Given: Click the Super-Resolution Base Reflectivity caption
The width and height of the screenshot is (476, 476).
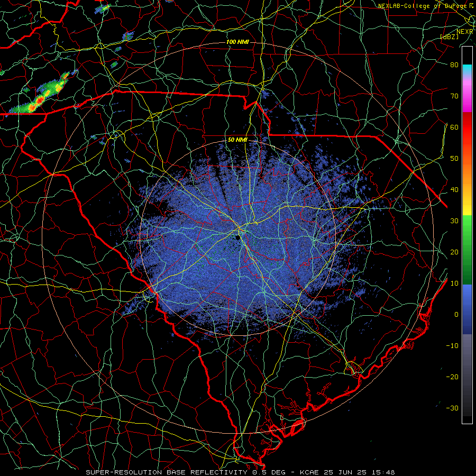Looking at the screenshot, I should (240, 472).
